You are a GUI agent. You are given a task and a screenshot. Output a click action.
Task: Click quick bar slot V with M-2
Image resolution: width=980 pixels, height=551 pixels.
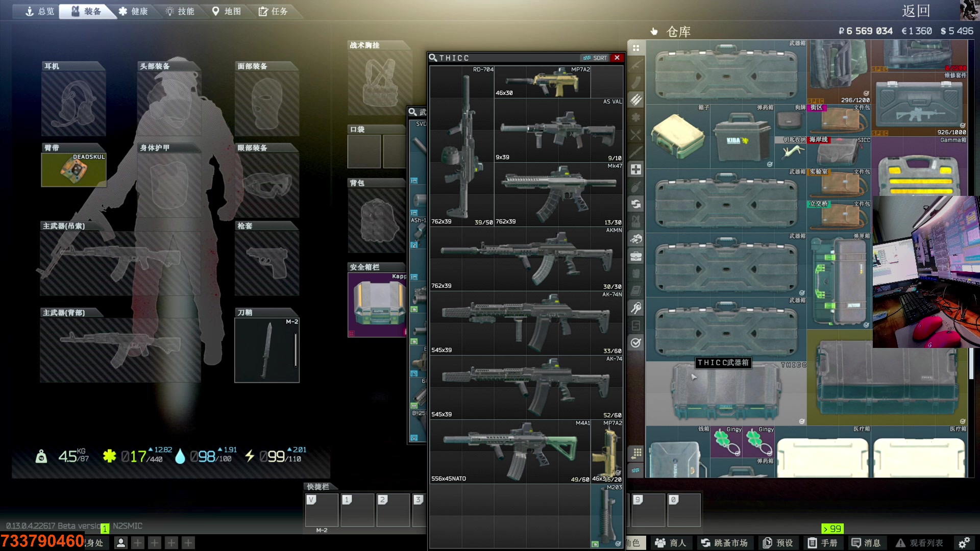322,510
